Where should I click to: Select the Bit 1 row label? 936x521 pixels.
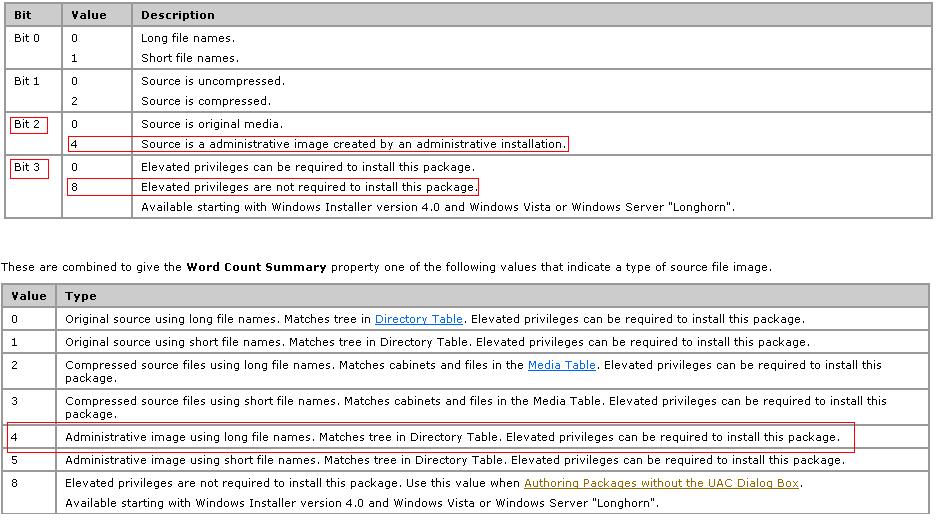[26, 81]
